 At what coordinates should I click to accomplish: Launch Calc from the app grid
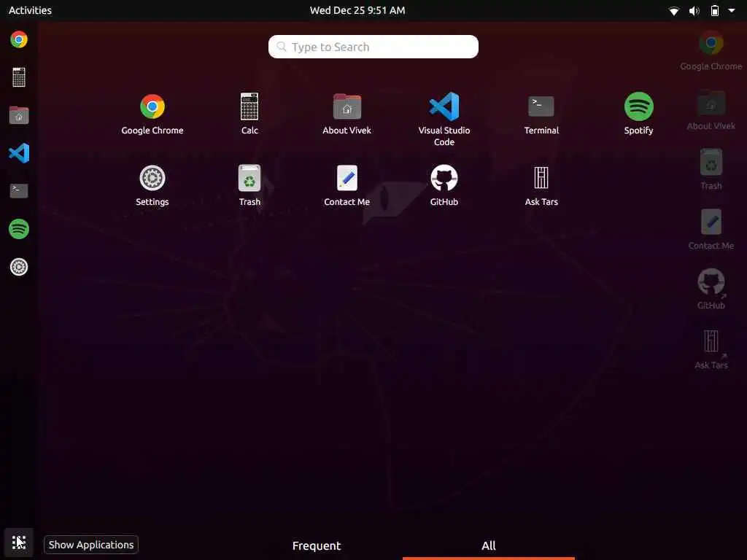tap(249, 114)
